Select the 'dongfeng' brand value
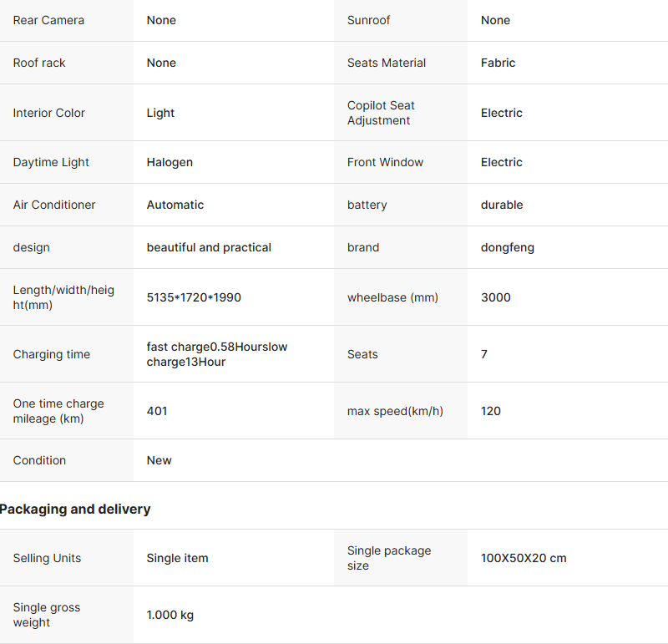This screenshot has height=644, width=668. point(508,247)
